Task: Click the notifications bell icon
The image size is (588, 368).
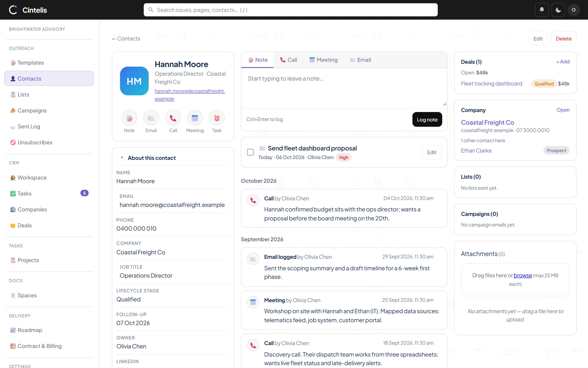Action: pos(542,10)
